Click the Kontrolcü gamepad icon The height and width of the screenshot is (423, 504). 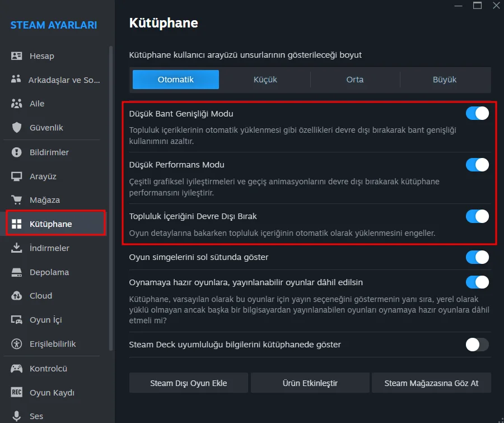click(x=17, y=369)
